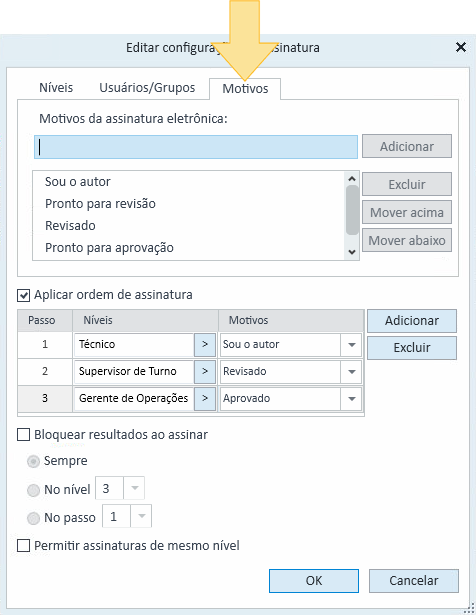Select the Sempre radio option
Image resolution: width=476 pixels, height=615 pixels.
[x=33, y=461]
